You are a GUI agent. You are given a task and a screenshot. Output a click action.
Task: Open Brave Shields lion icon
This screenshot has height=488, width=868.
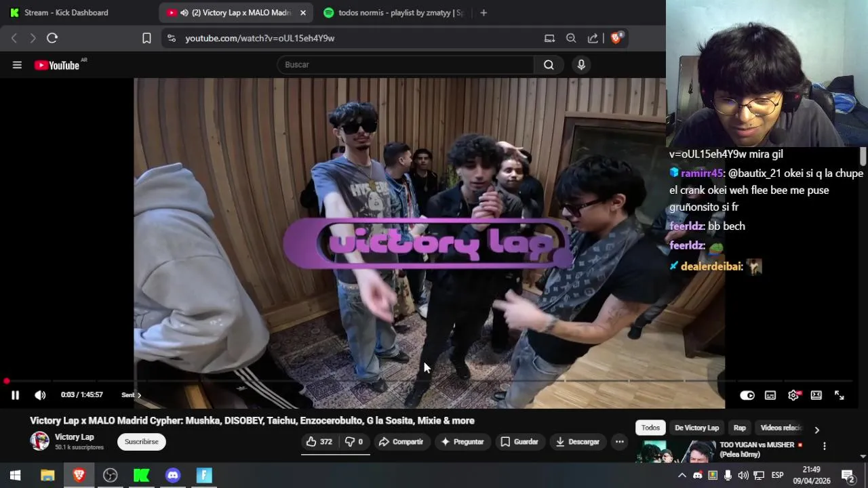point(616,38)
